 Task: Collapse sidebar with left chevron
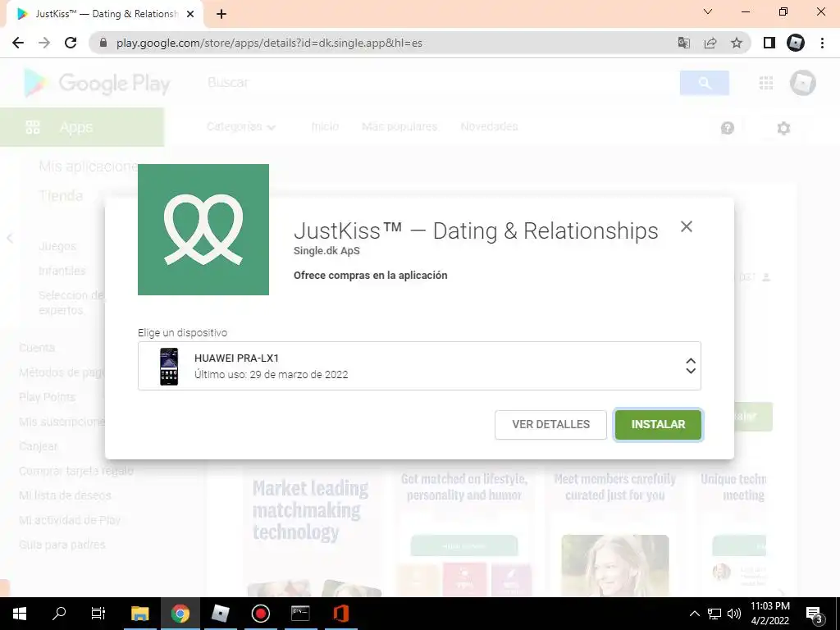point(10,239)
